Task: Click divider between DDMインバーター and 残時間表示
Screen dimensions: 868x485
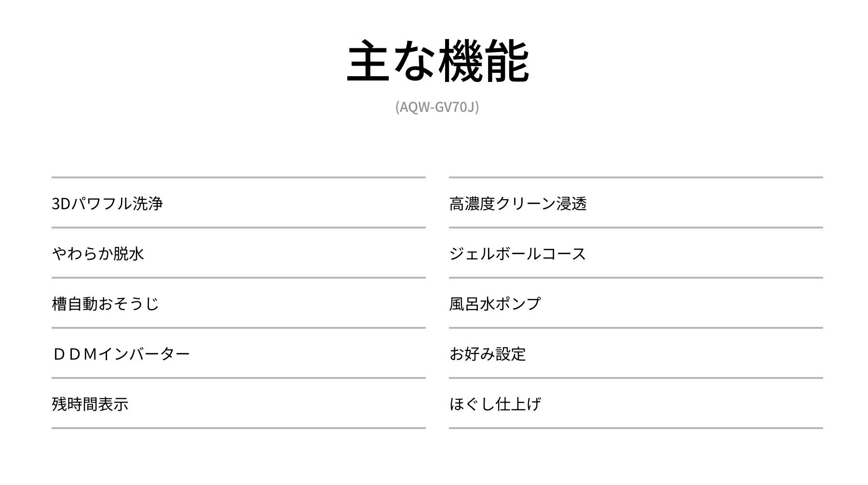Action: (x=238, y=378)
